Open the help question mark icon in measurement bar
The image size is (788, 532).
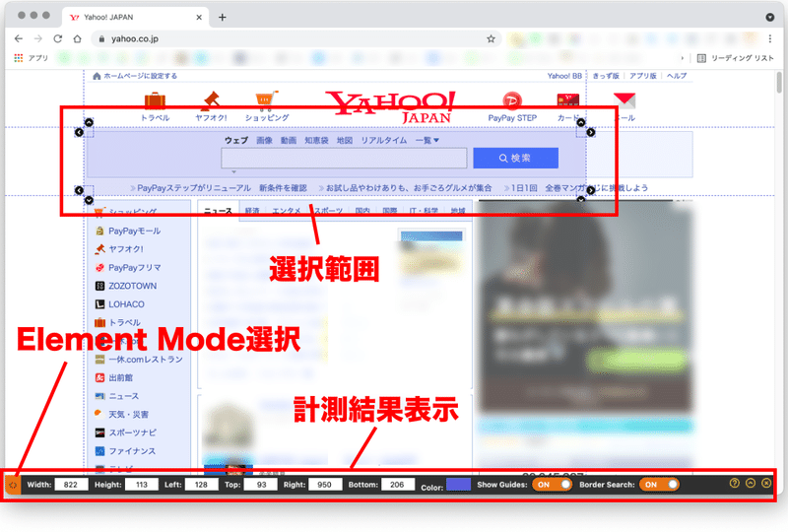[x=734, y=483]
